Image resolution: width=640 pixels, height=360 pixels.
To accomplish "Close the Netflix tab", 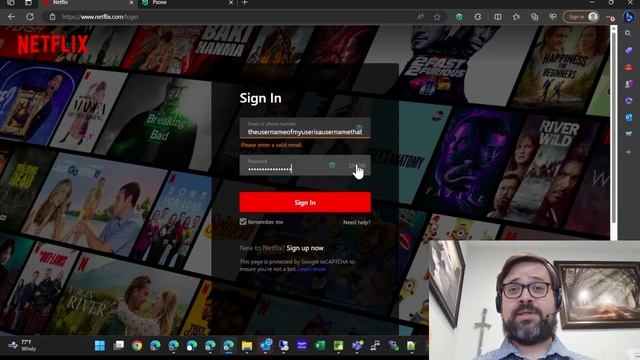I will 131,3.
